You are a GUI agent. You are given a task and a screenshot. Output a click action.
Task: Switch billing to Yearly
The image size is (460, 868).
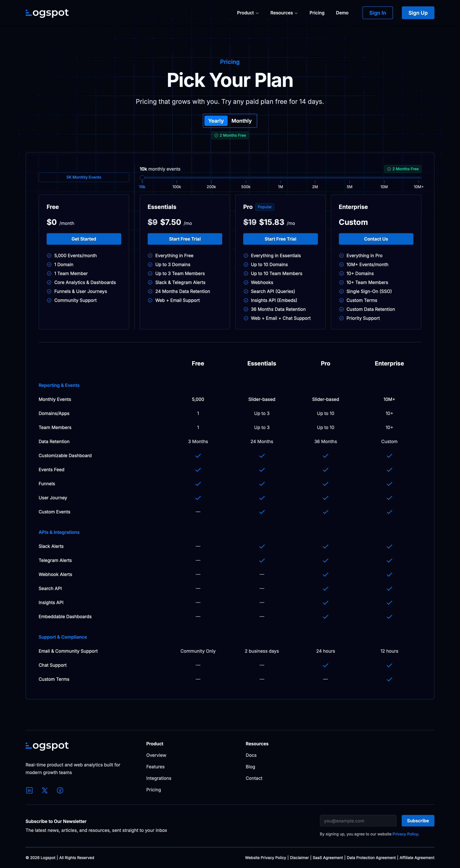[x=216, y=121]
